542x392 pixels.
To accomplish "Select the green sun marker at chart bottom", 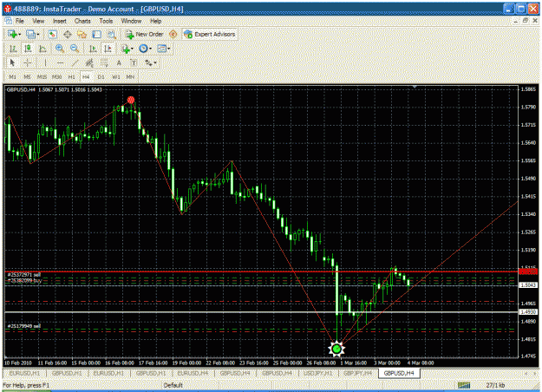I will 336,349.
